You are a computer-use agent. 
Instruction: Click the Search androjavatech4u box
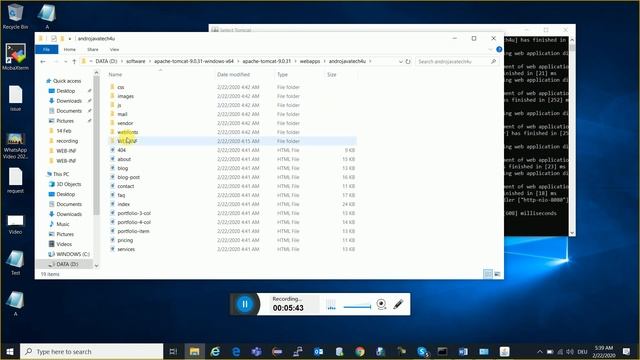456,61
